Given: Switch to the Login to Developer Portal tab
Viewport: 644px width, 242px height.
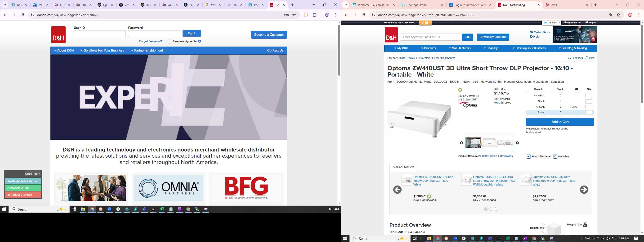Looking at the screenshot, I should tap(470, 5).
